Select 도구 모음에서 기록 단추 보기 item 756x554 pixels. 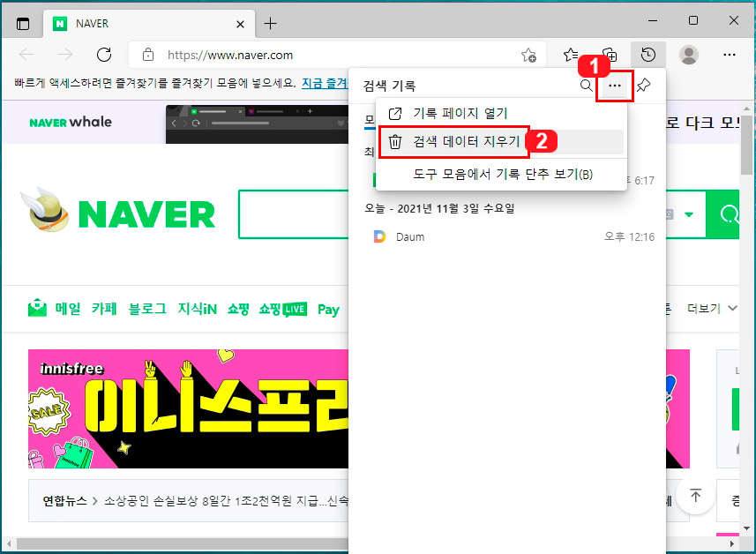point(501,174)
